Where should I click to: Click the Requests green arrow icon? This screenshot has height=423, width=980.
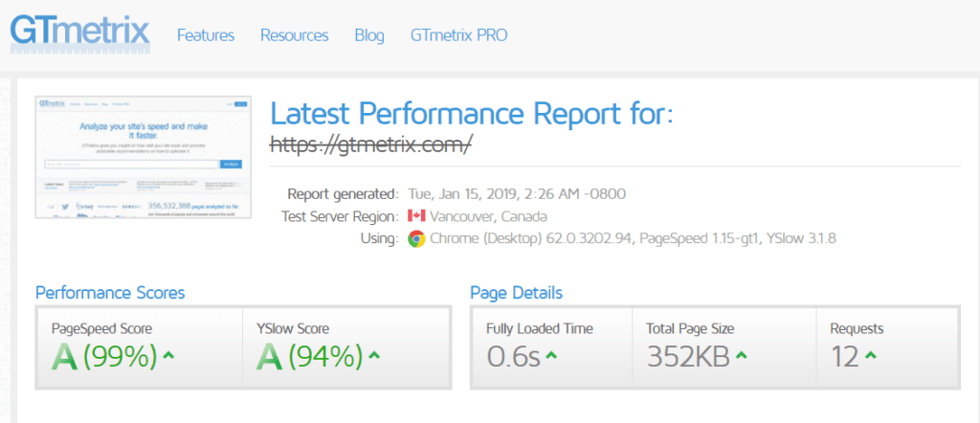coord(871,355)
